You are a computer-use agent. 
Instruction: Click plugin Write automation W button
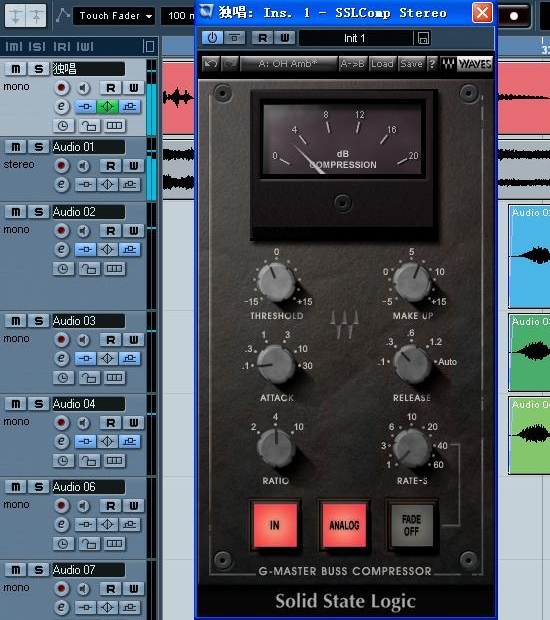[x=285, y=38]
